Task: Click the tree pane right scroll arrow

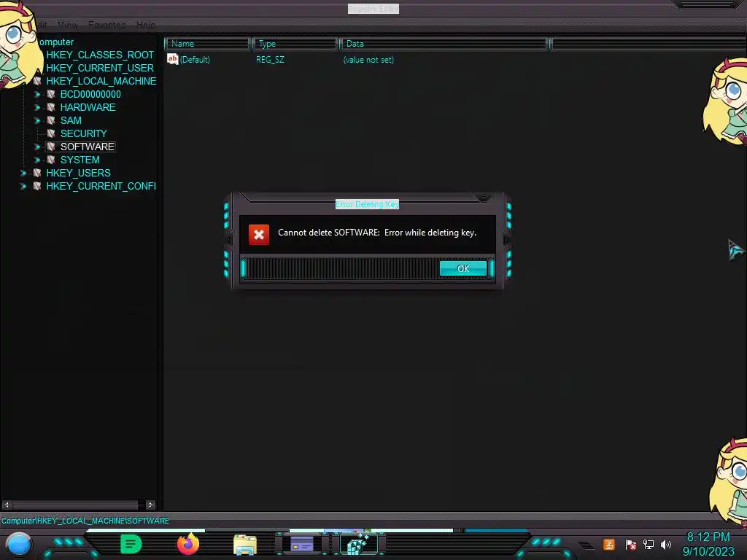Action: 150,505
